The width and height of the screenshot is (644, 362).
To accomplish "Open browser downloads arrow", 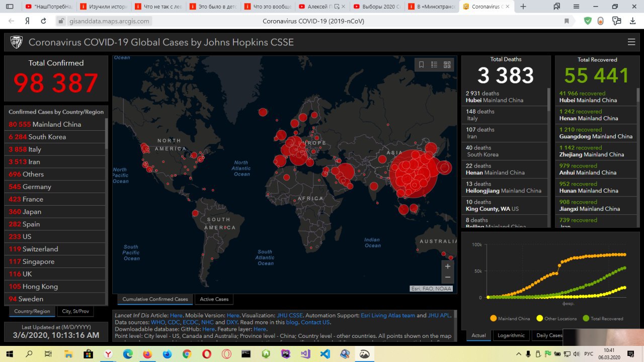I will 632,21.
